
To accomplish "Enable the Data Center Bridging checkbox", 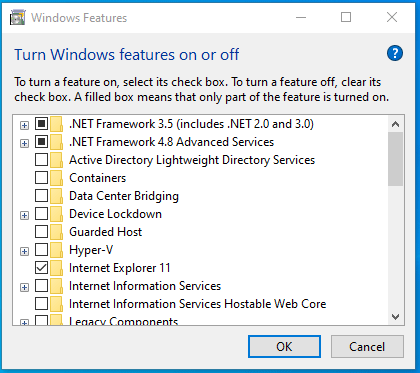I will [41, 196].
